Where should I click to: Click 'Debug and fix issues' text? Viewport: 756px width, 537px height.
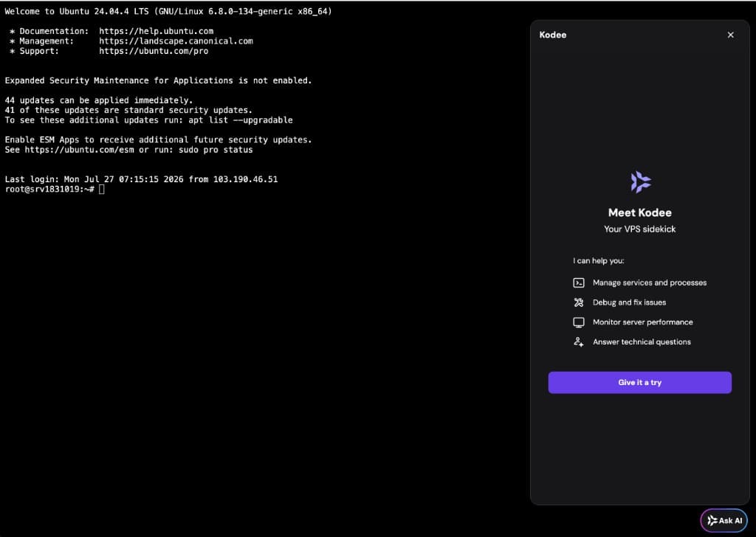(x=629, y=302)
